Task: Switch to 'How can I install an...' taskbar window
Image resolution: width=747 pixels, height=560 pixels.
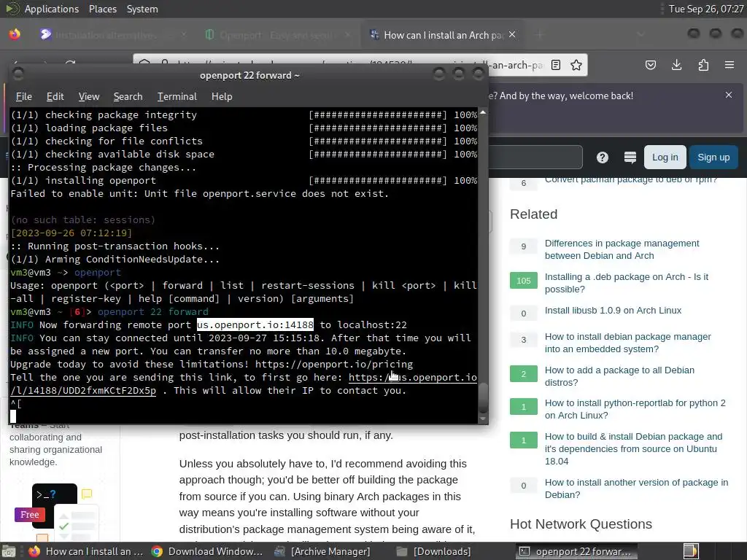Action: (x=86, y=551)
